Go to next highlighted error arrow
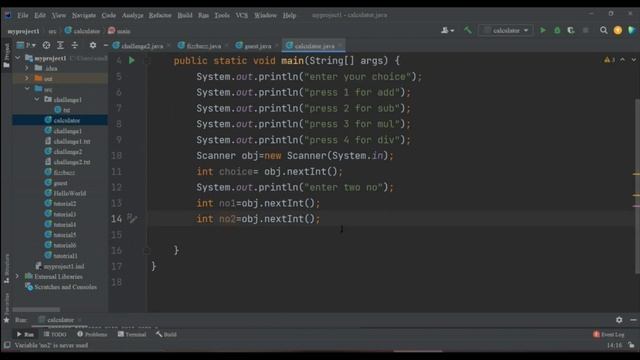 coord(633,60)
